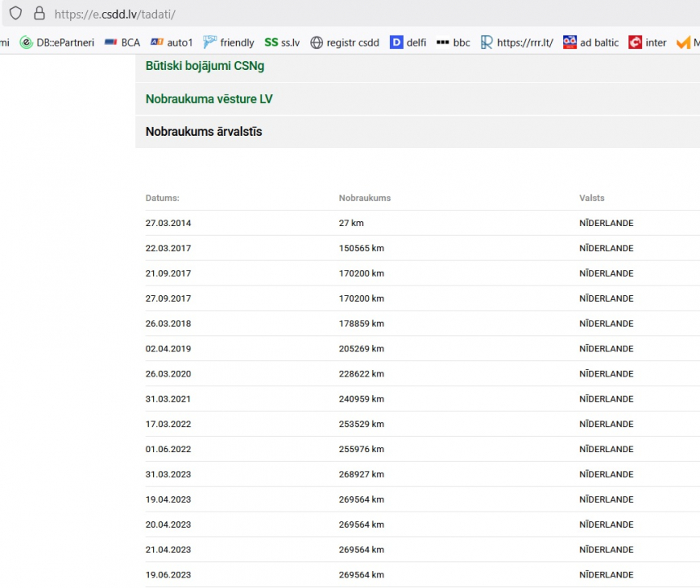This screenshot has height=588, width=700.
Task: Select date 19.06.2023
Action: pyautogui.click(x=168, y=575)
